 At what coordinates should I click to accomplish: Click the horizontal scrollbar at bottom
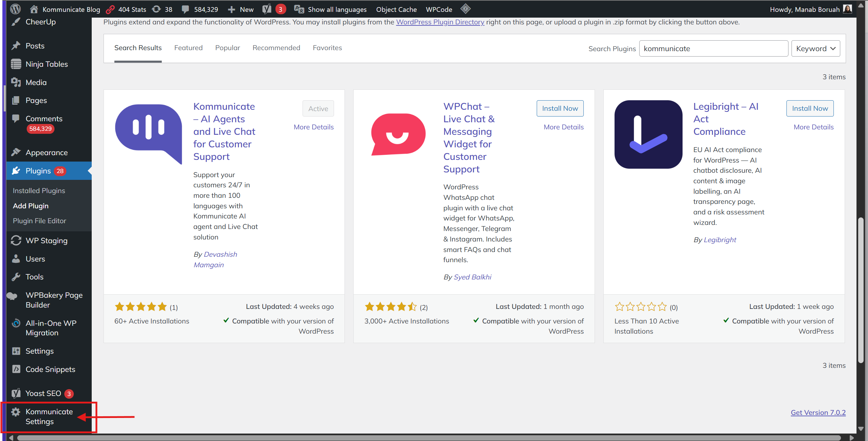pos(429,438)
